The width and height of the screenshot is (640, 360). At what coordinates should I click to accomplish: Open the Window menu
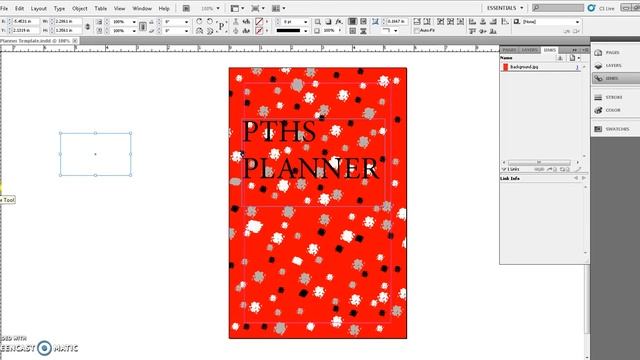142,8
